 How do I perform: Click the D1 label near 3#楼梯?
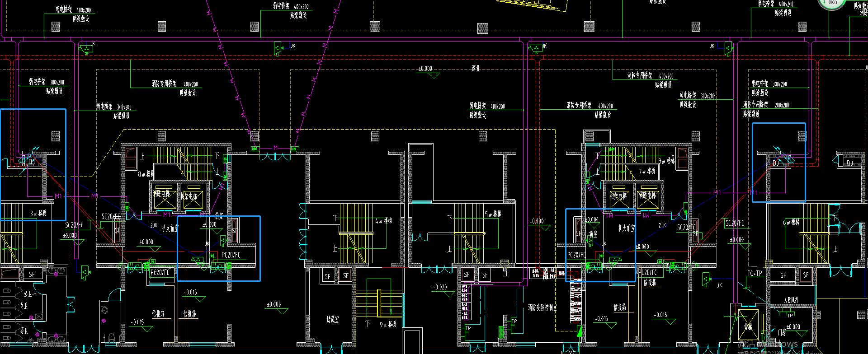pos(32,162)
